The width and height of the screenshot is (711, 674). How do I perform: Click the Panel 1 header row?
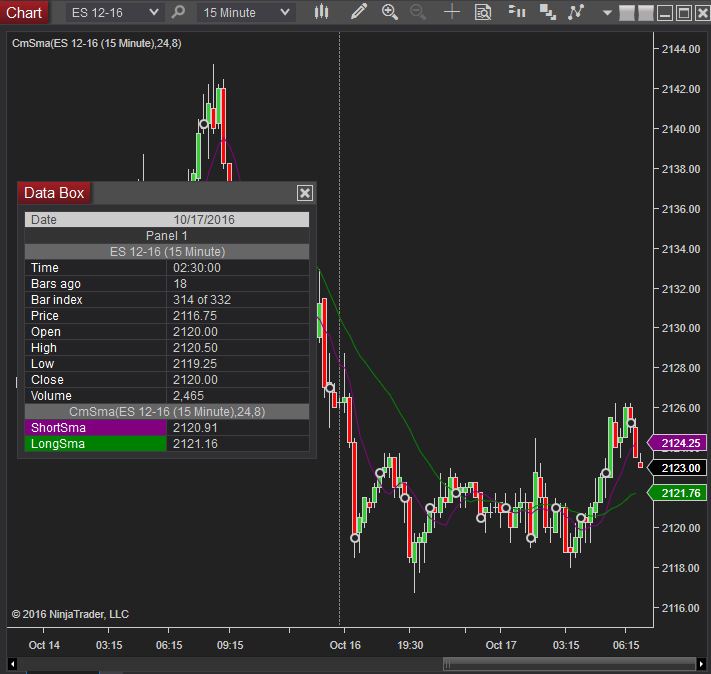coord(167,236)
